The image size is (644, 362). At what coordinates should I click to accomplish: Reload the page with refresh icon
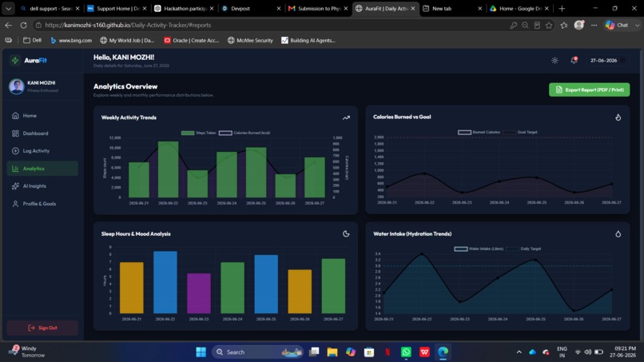pyautogui.click(x=23, y=25)
